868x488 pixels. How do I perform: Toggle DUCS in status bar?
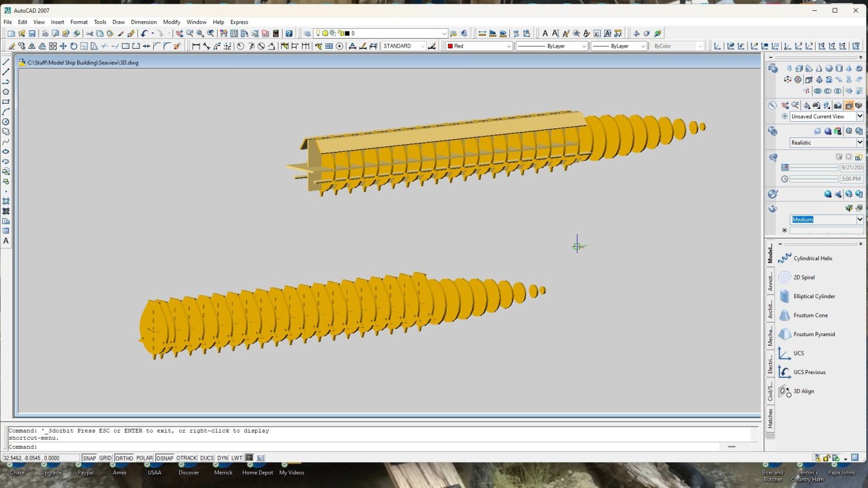coord(207,458)
